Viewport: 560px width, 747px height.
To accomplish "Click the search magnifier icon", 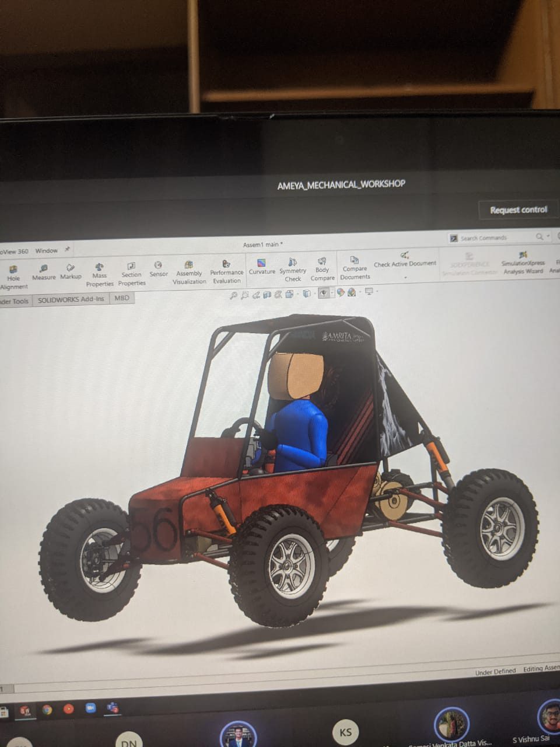I will pyautogui.click(x=540, y=236).
